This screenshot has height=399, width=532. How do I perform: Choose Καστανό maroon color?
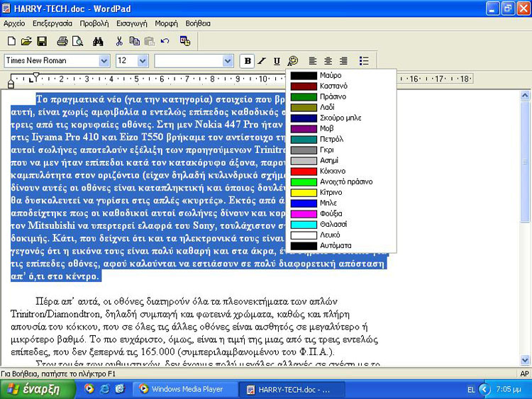point(341,86)
